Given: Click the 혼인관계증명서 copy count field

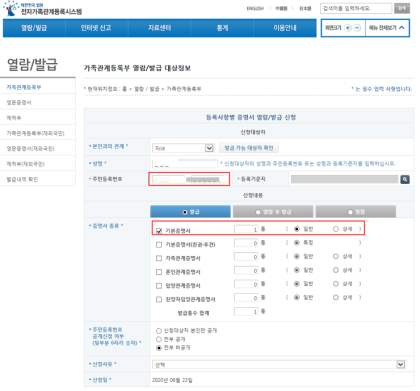Looking at the screenshot, I should [x=246, y=270].
